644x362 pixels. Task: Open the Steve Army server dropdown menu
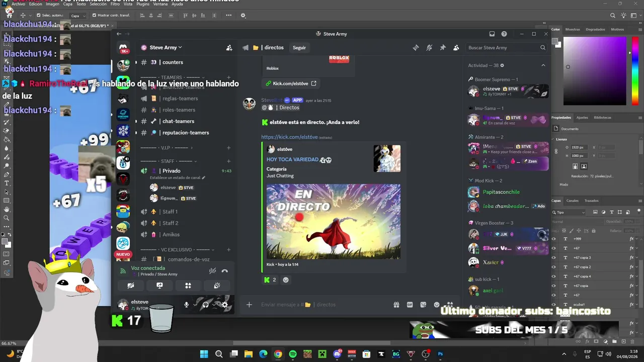[x=166, y=48]
